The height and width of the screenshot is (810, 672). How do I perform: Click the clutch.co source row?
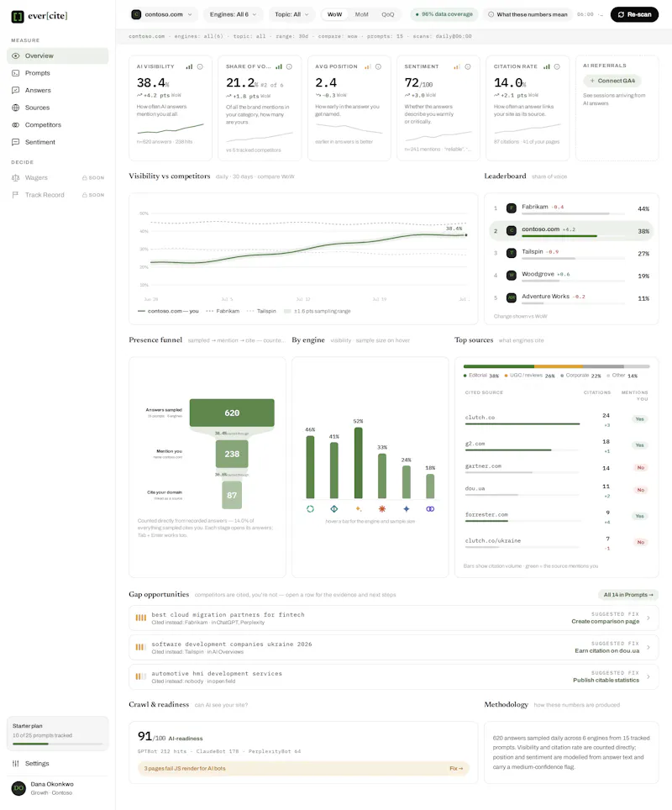point(557,420)
